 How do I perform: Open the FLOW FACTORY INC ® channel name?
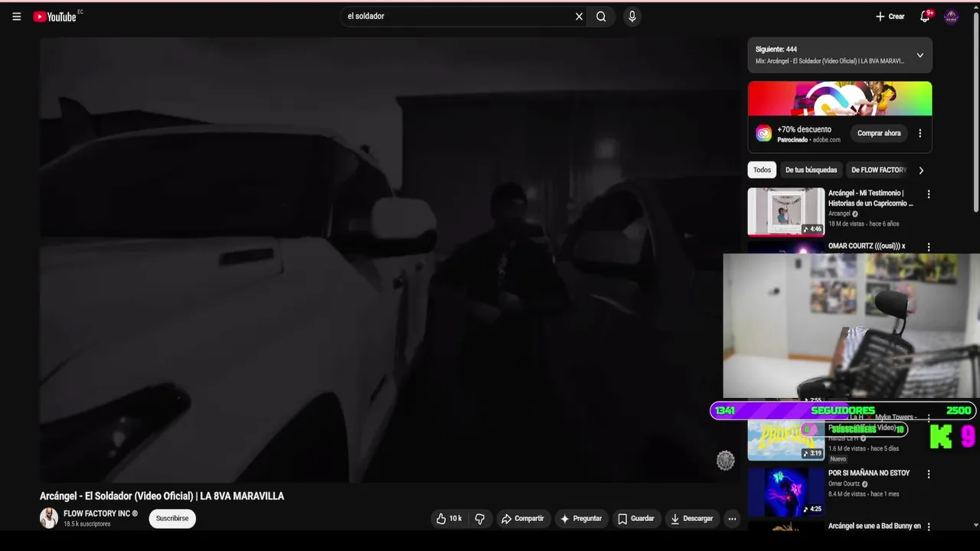tap(100, 514)
